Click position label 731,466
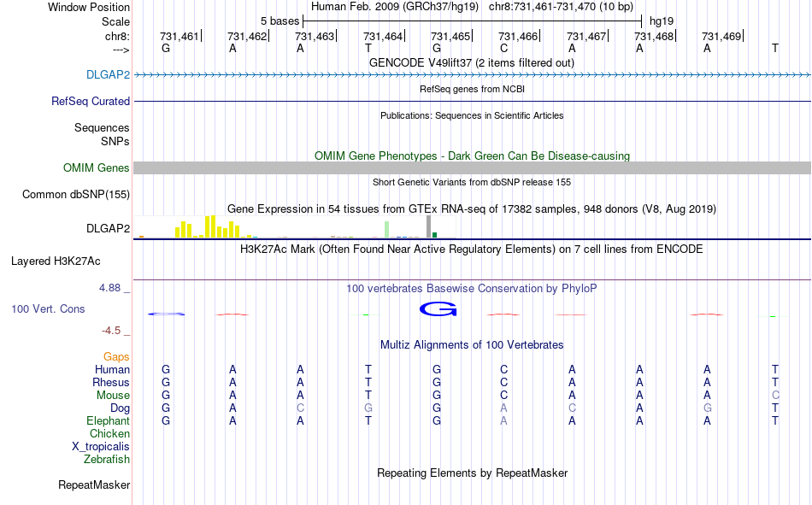This screenshot has height=505, width=812. tap(518, 36)
